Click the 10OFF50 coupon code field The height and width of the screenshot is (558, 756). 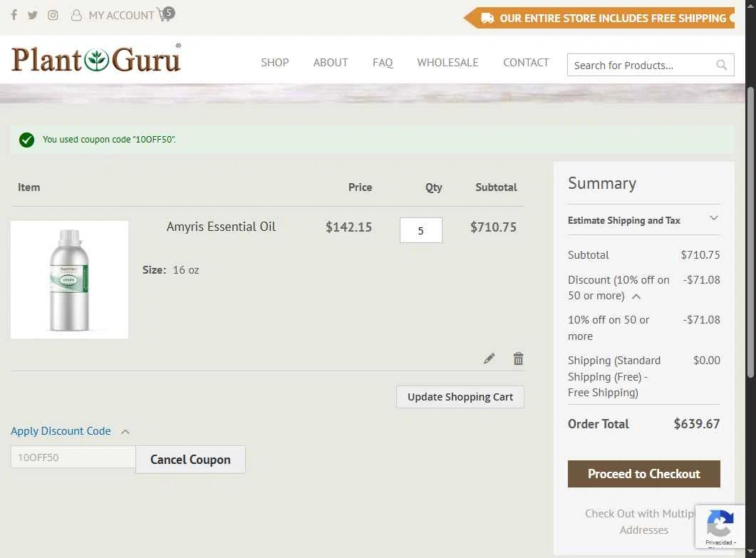tap(73, 458)
